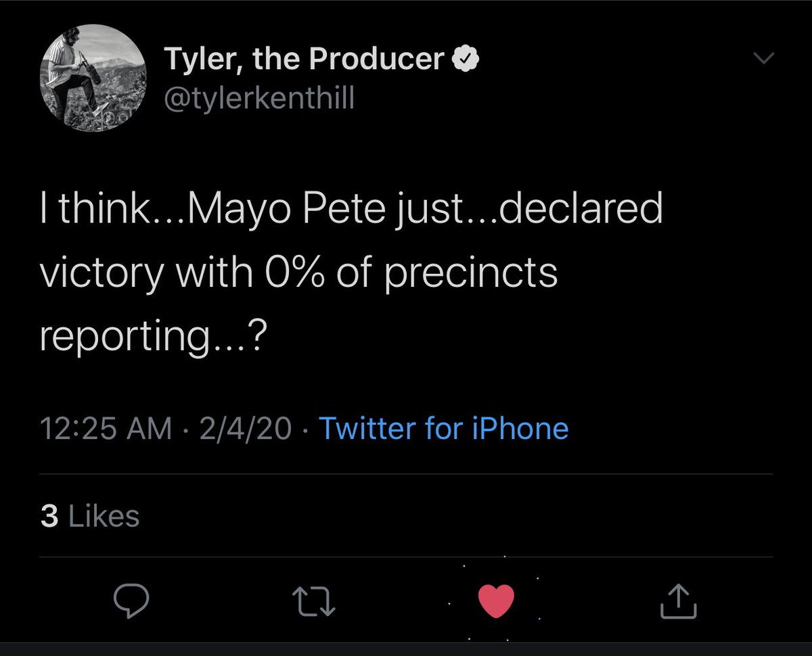The width and height of the screenshot is (812, 656).
Task: Click the Twitter for iPhone link
Action: pos(443,429)
